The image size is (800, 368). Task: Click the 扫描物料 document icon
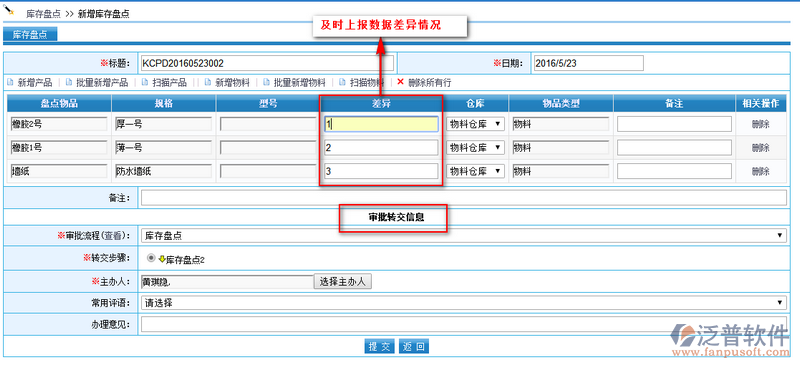[x=342, y=82]
